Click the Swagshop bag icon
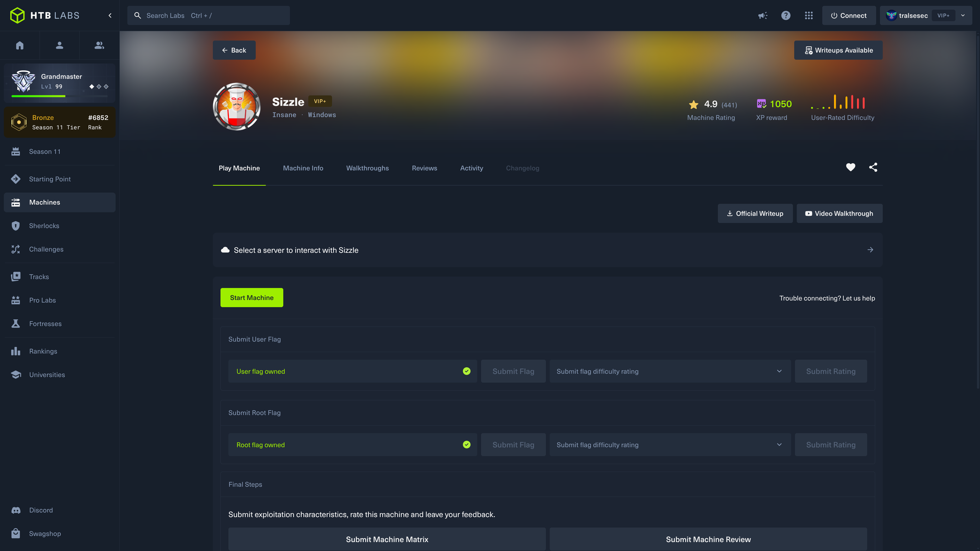980x551 pixels. 16,534
